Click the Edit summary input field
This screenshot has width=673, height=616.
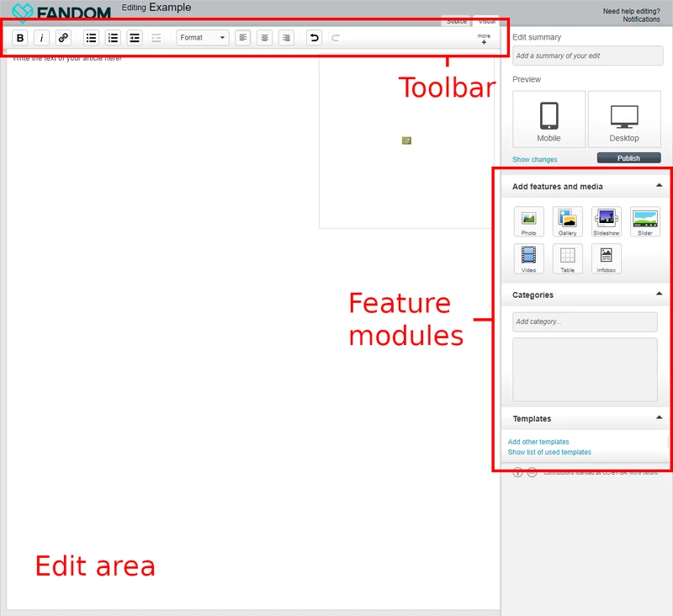click(x=587, y=56)
